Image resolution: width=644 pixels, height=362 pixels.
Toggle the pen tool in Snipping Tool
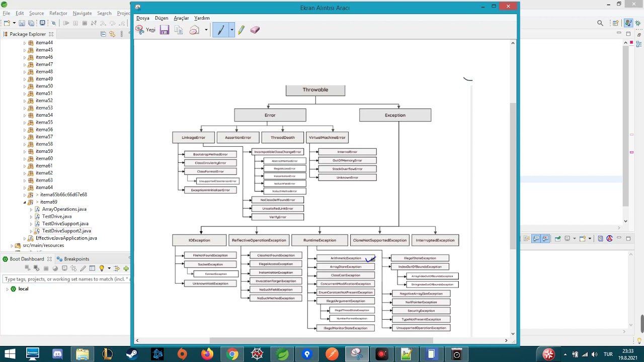220,30
